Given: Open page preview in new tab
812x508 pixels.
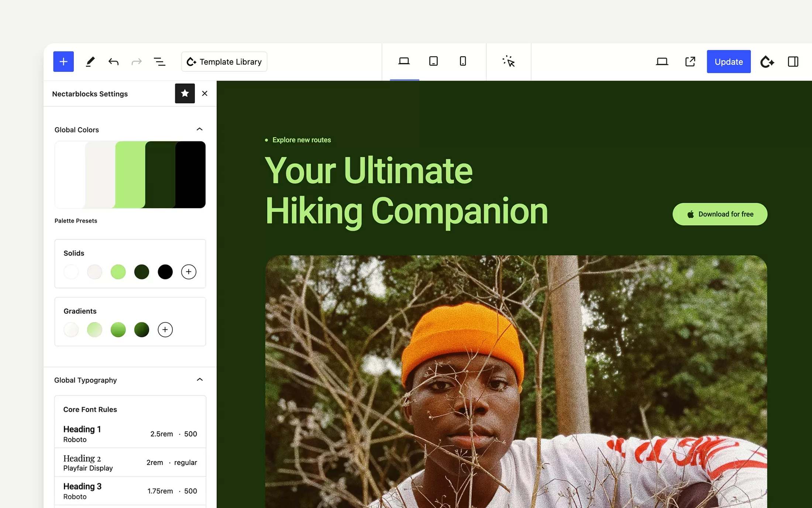Looking at the screenshot, I should (x=690, y=62).
